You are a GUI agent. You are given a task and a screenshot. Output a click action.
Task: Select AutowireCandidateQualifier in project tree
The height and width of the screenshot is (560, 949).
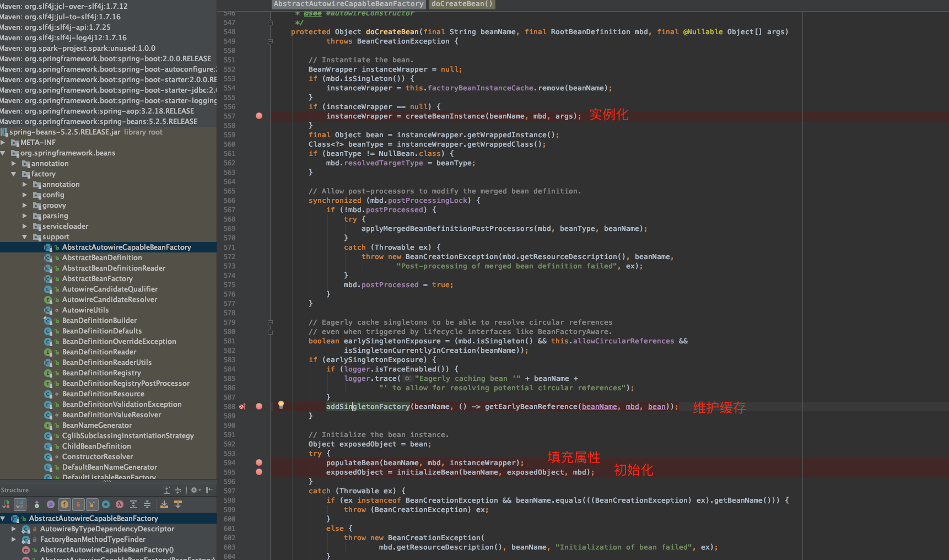coord(110,289)
